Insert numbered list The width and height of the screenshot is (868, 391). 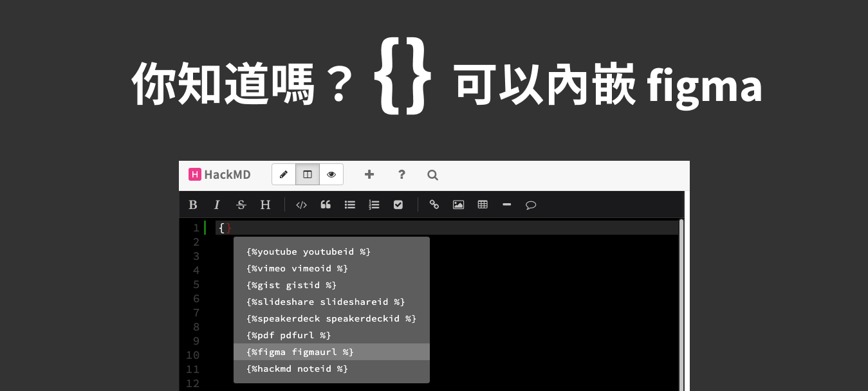tap(374, 205)
